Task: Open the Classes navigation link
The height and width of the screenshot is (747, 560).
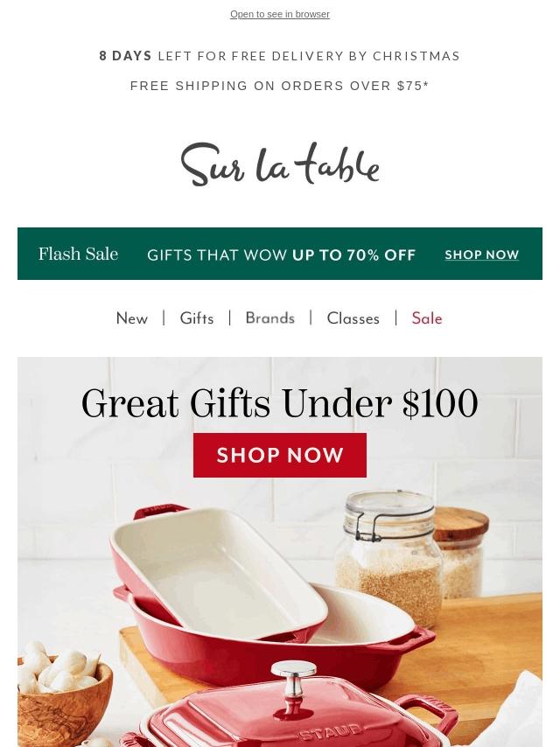Action: tap(353, 318)
